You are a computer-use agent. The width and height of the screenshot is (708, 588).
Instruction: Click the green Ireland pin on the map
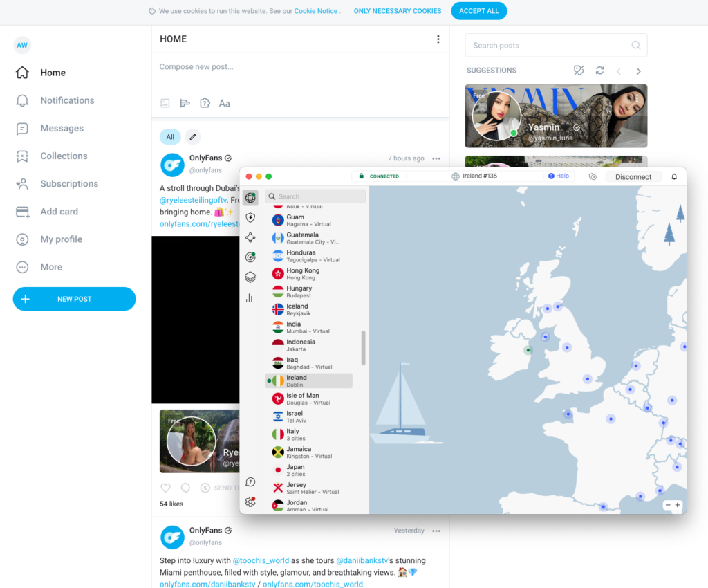pyautogui.click(x=528, y=350)
